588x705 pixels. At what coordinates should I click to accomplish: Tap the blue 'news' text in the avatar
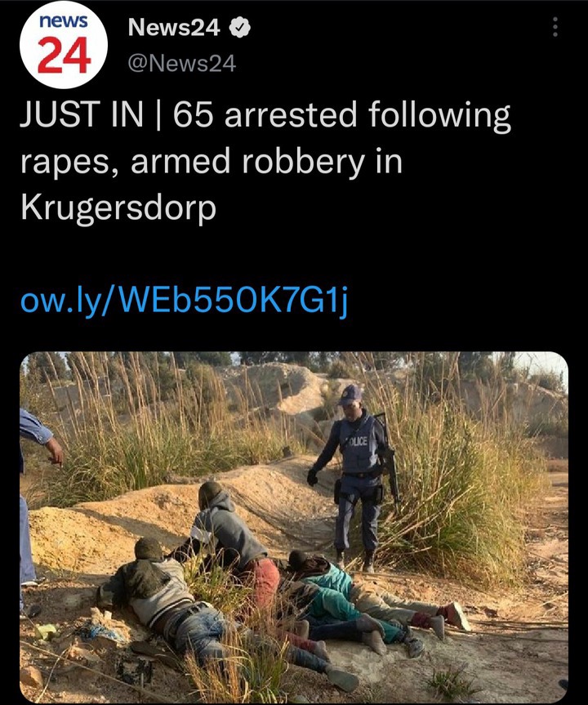pos(64,20)
